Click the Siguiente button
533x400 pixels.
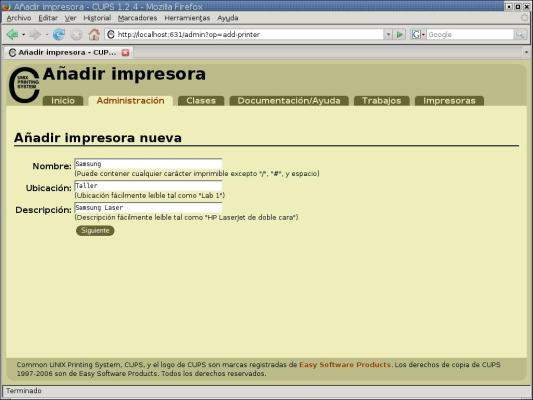pyautogui.click(x=95, y=231)
